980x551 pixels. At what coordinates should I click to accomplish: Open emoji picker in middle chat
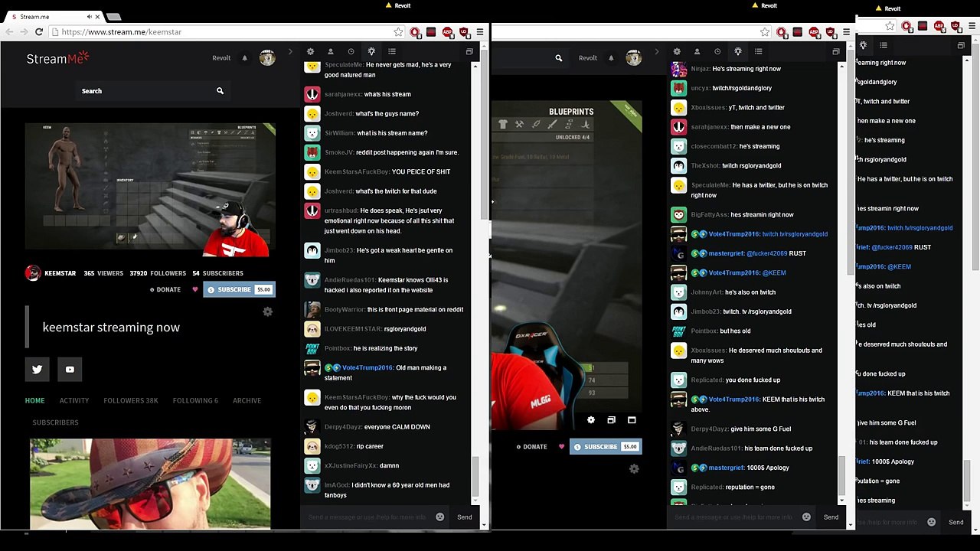806,517
